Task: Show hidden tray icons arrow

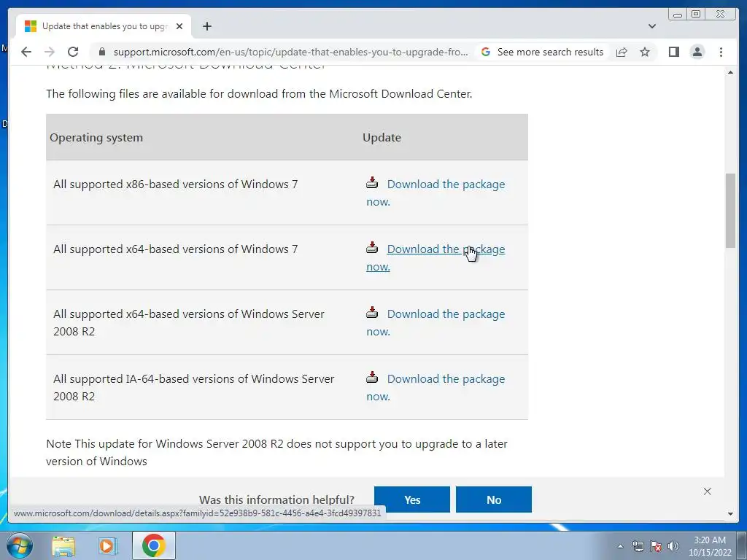Action: tap(620, 546)
